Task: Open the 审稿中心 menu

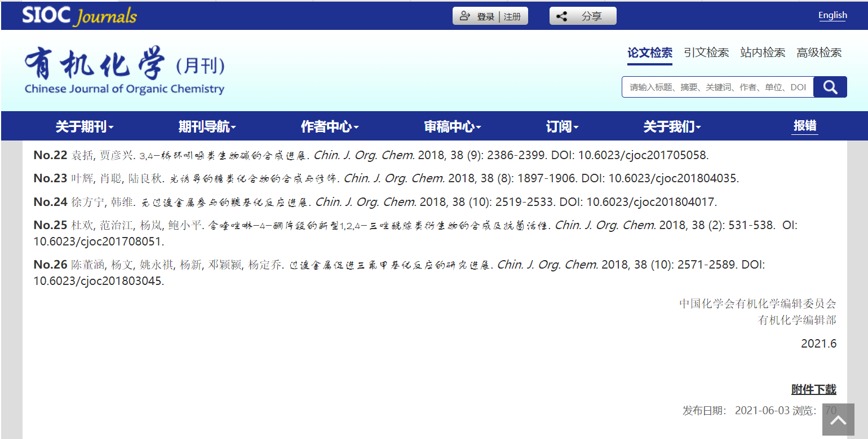Action: pyautogui.click(x=453, y=127)
